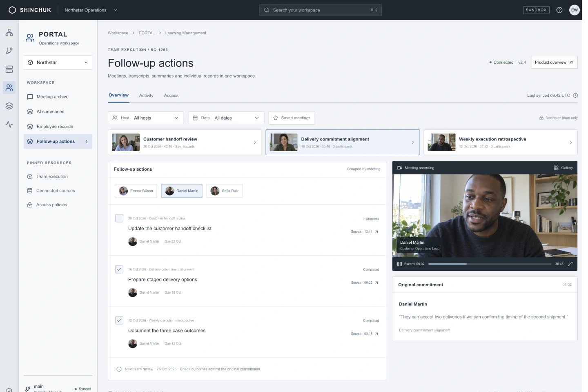Viewport: 588px width, 392px height.
Task: Uncheck Prepare staged delivery options checkbox
Action: coord(119,269)
